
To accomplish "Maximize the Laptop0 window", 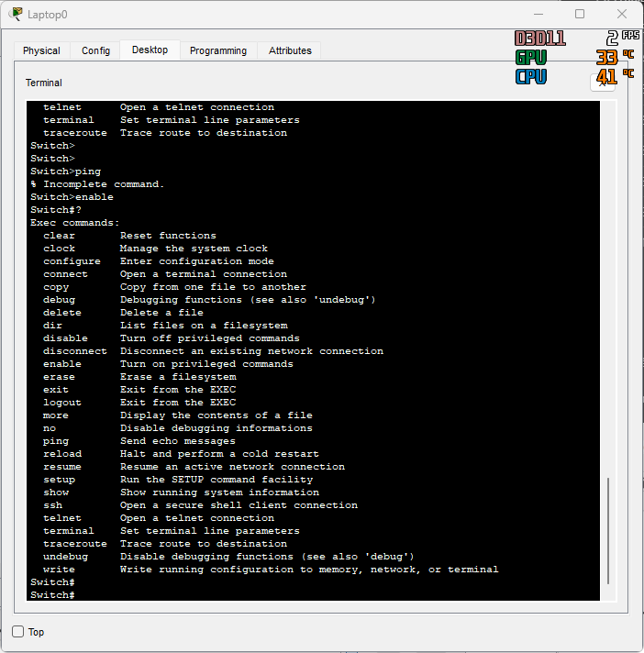I will pos(580,14).
